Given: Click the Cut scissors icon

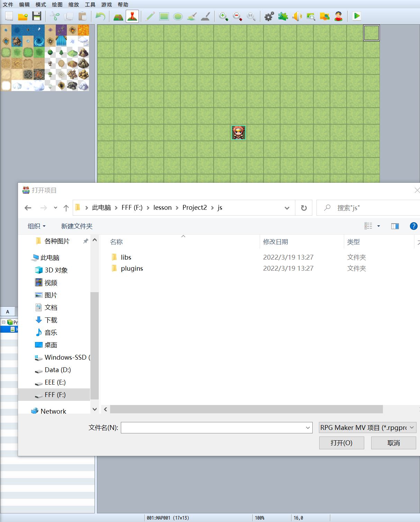Looking at the screenshot, I should pyautogui.click(x=55, y=16).
